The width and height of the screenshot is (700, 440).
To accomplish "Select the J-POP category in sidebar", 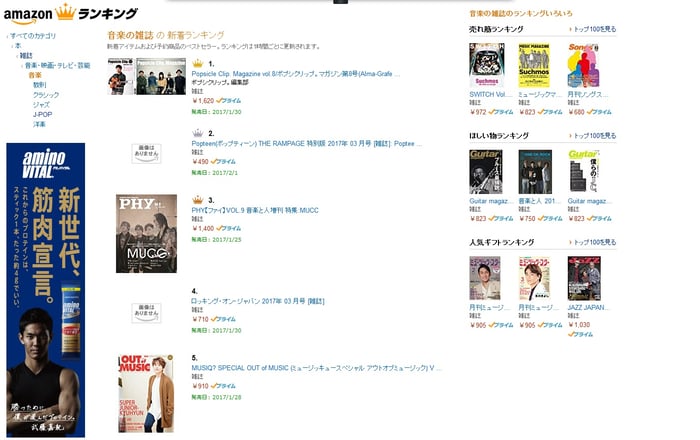I will pyautogui.click(x=42, y=114).
